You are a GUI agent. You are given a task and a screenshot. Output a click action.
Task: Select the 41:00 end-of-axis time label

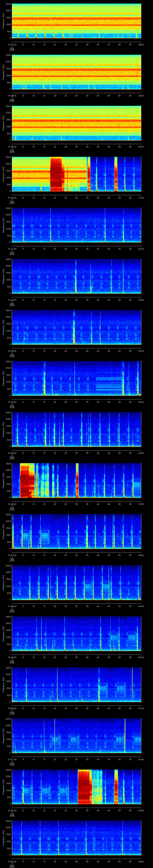(141, 198)
